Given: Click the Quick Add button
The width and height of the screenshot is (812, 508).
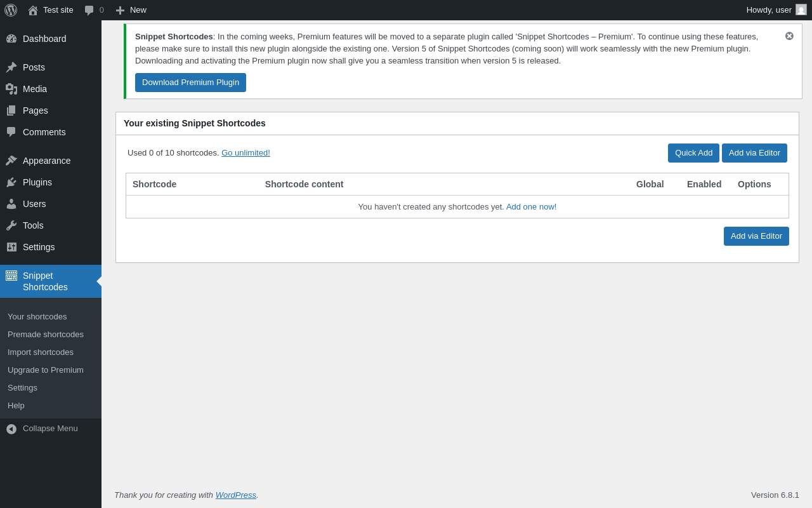Looking at the screenshot, I should coord(693,153).
